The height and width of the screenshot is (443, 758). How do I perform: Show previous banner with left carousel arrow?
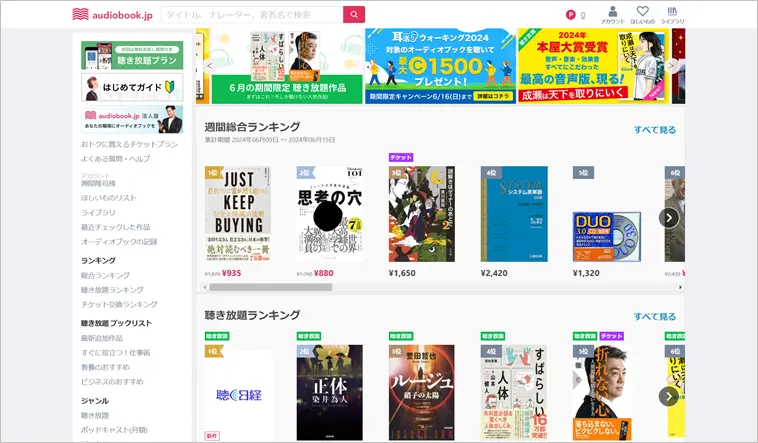pos(209,66)
